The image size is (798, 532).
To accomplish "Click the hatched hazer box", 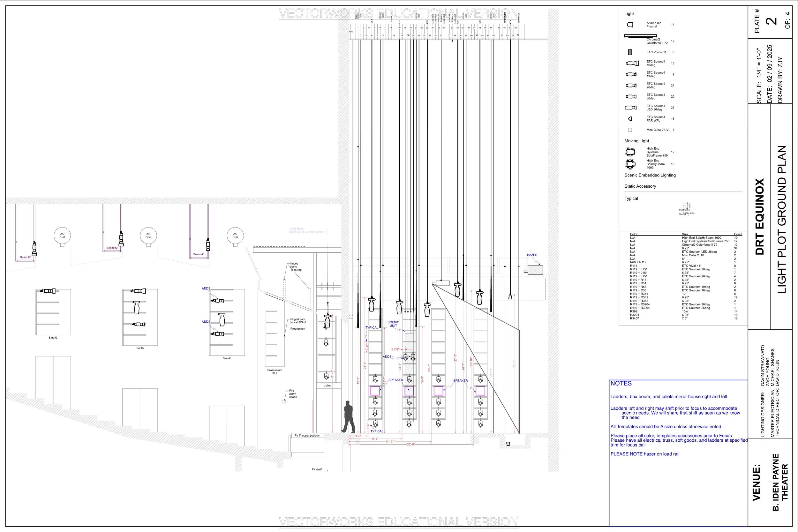I will (535, 270).
